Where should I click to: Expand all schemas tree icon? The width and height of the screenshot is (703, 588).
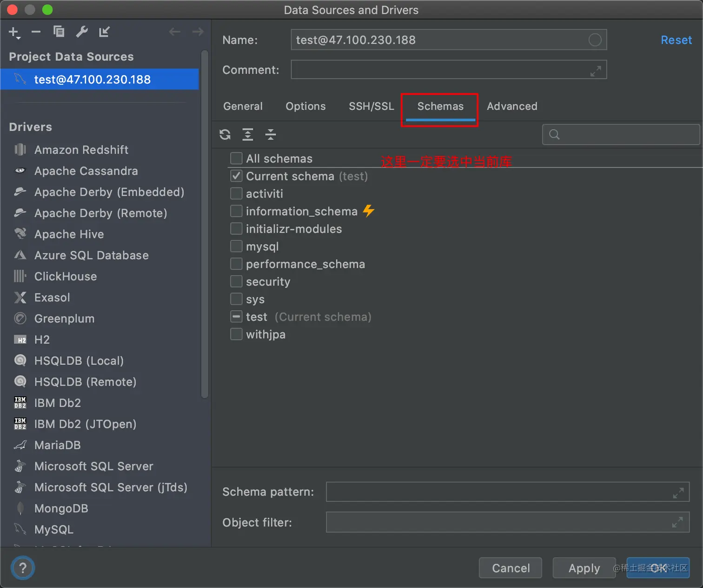coord(248,134)
